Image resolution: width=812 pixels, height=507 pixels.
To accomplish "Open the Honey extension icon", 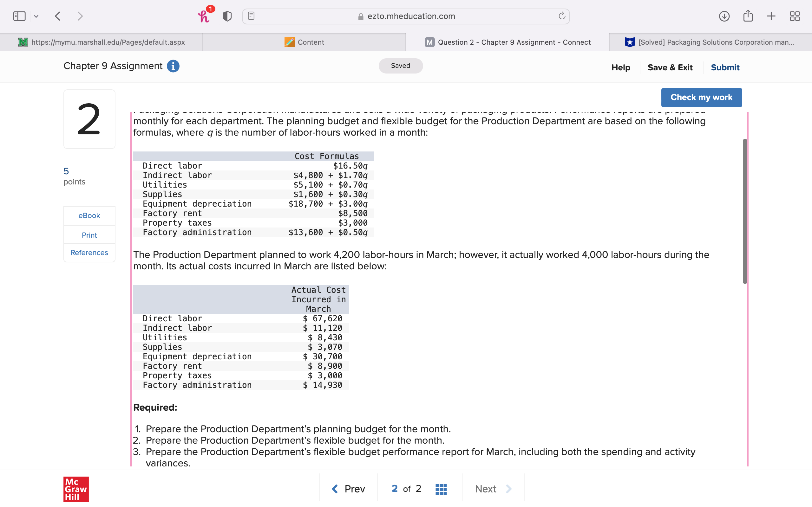I will click(x=204, y=16).
